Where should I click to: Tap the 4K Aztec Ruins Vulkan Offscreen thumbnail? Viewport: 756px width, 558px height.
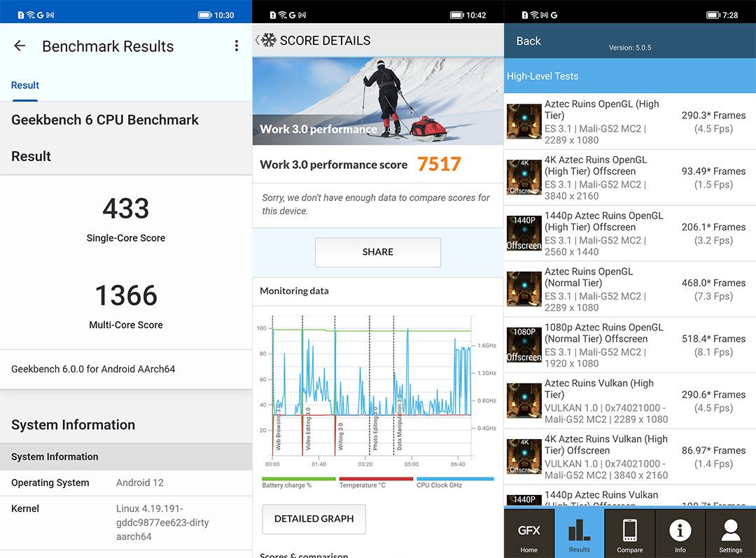click(x=524, y=456)
